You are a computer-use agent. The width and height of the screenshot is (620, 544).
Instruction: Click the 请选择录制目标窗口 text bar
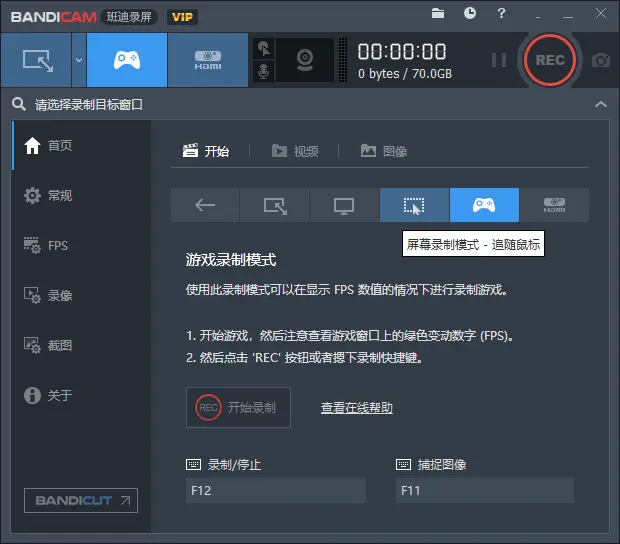pos(89,105)
